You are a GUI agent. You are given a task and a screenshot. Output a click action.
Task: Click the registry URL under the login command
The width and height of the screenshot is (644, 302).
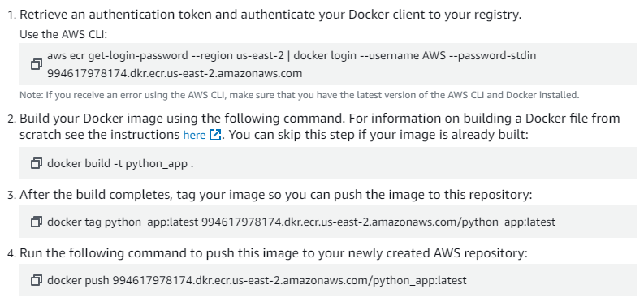(175, 73)
